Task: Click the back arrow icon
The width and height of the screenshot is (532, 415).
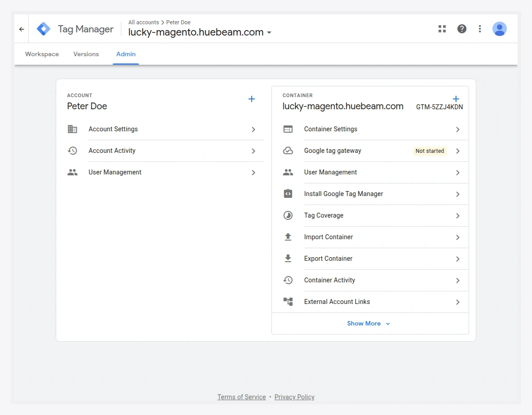Action: pyautogui.click(x=22, y=29)
